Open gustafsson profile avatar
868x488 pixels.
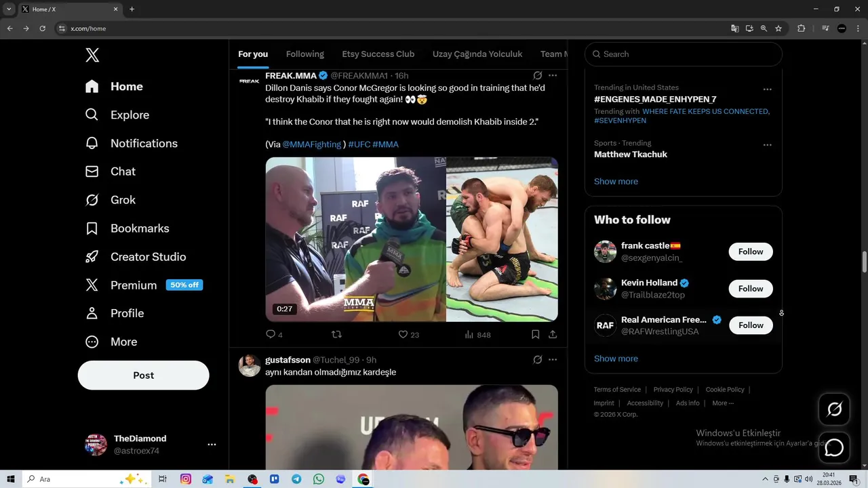click(x=249, y=365)
